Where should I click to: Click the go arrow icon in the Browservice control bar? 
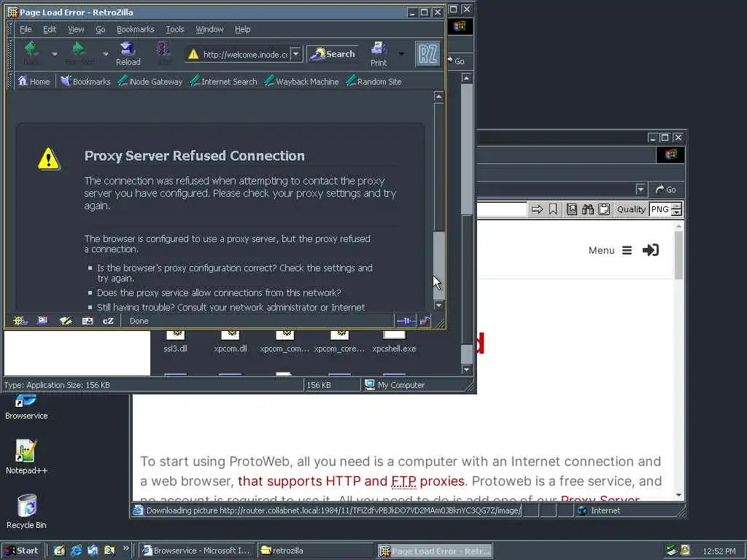[537, 209]
